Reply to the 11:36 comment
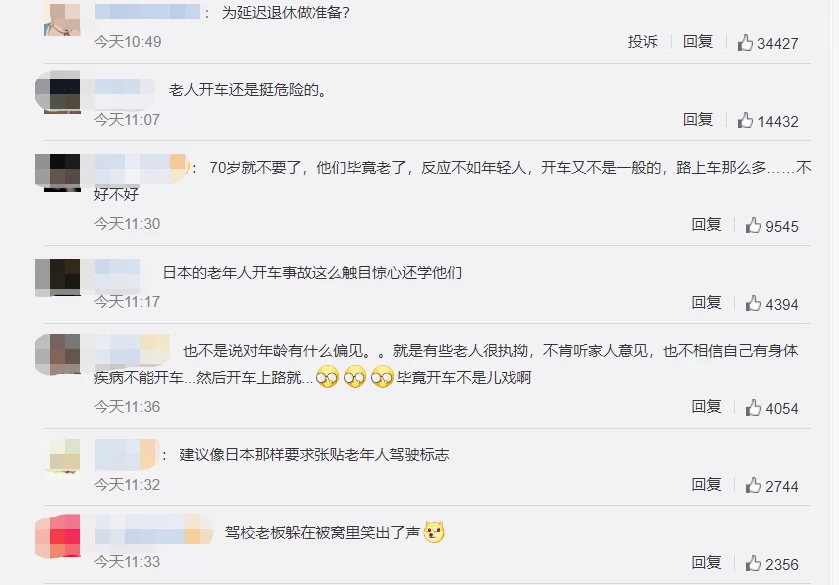 pos(706,407)
